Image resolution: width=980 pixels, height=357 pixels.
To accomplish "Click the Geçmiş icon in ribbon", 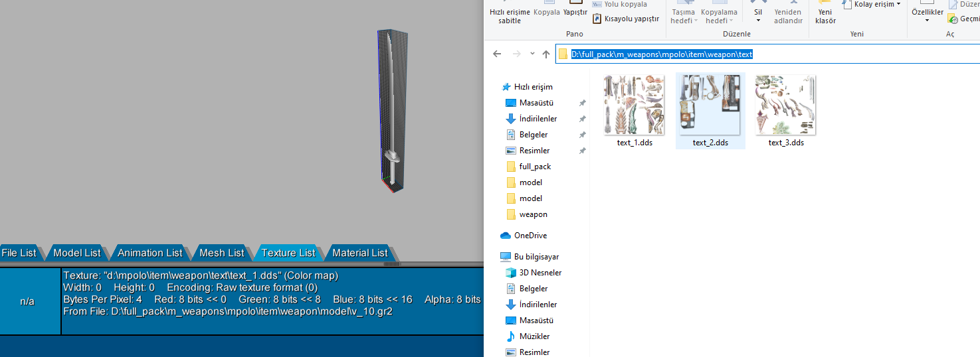I will click(x=953, y=19).
